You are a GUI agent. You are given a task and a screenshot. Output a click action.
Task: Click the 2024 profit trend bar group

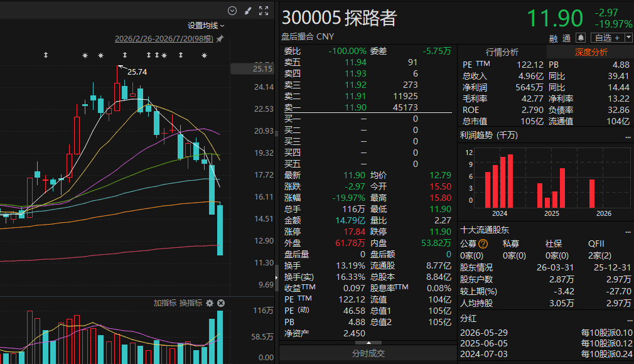(x=500, y=181)
